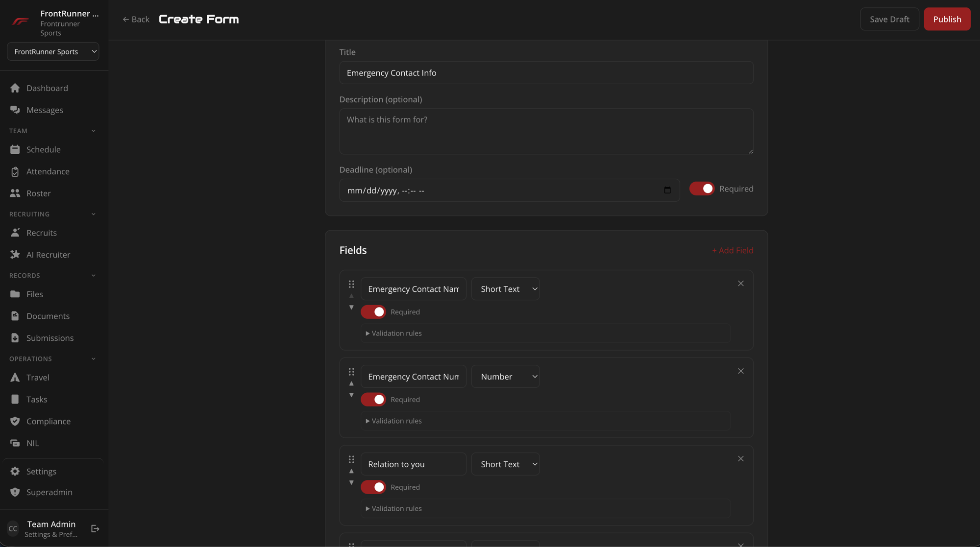The height and width of the screenshot is (547, 980).
Task: Add a new field to form
Action: click(733, 250)
